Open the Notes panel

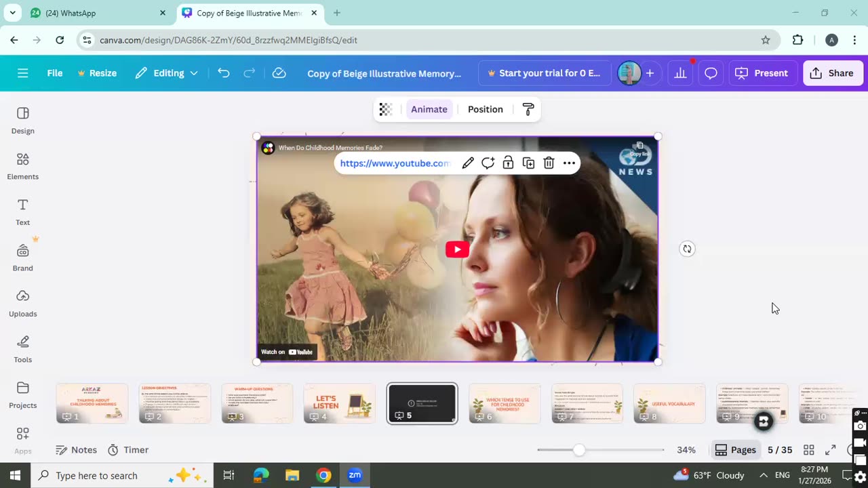click(76, 450)
